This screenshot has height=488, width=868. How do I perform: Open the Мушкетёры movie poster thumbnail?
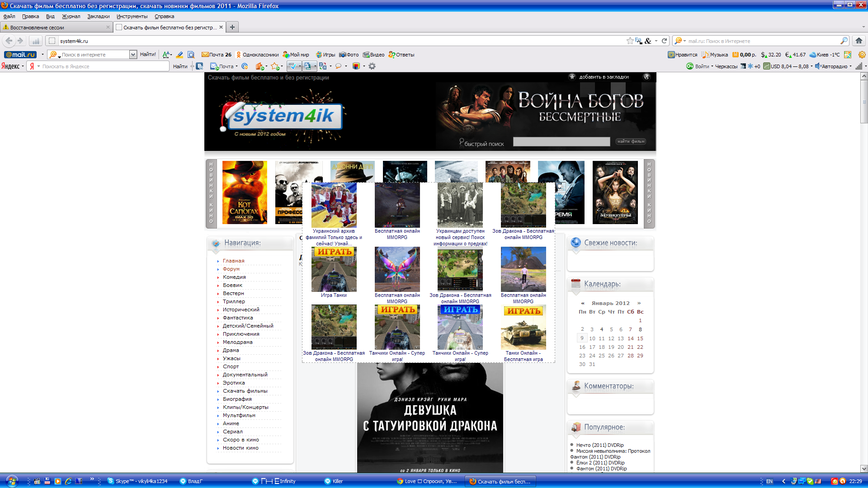[x=615, y=192]
